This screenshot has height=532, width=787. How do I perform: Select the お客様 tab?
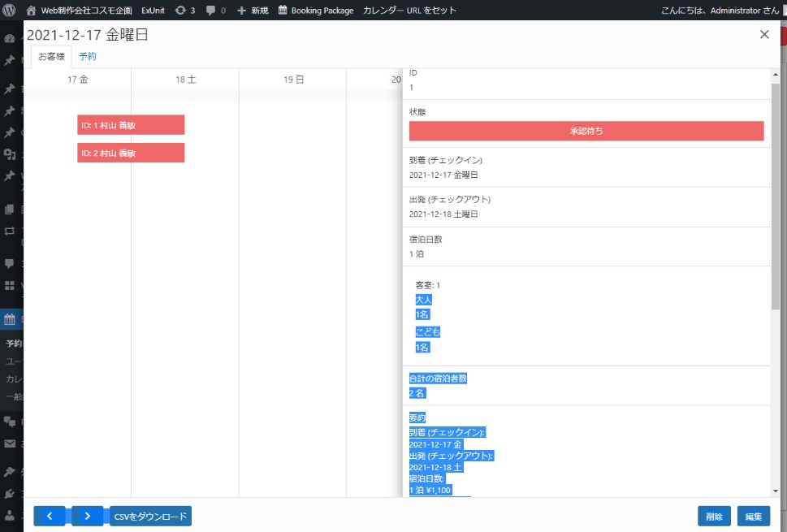51,56
